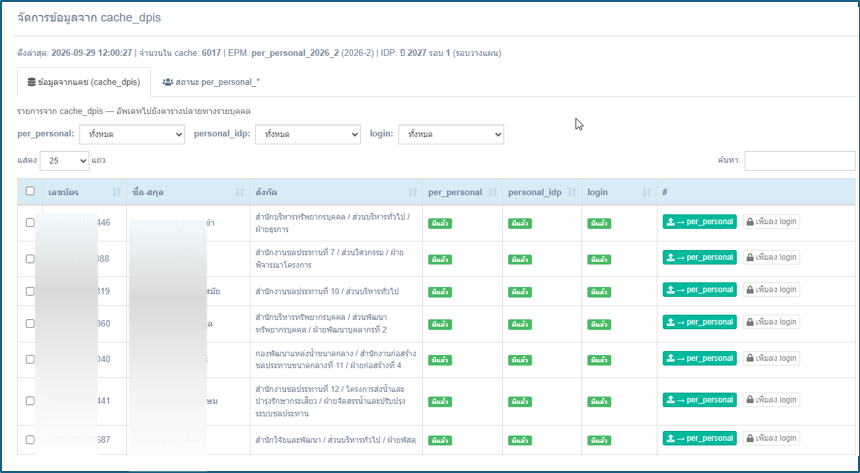Image resolution: width=860 pixels, height=473 pixels.
Task: Check the row for สำนักวิจัยและพัฒนา
Action: [x=30, y=440]
